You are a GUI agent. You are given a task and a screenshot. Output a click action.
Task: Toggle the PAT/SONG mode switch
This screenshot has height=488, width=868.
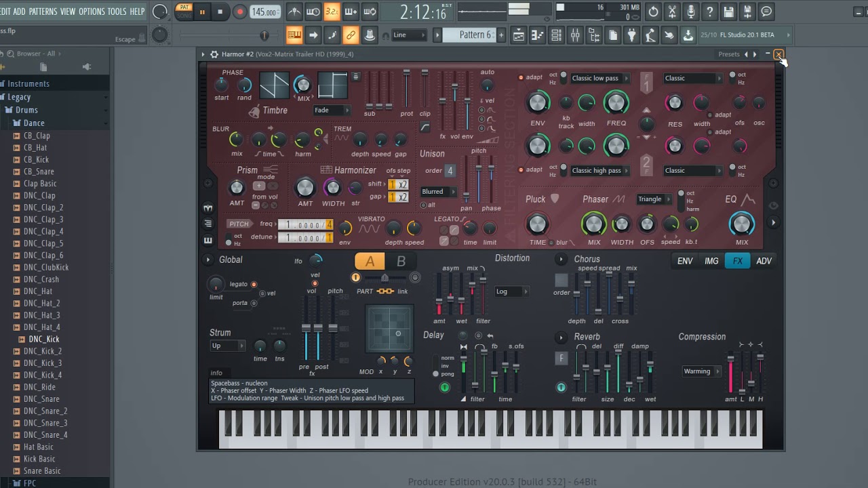184,12
